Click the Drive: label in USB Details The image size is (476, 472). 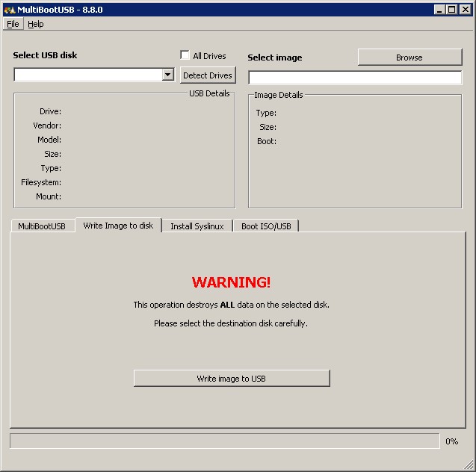tap(50, 111)
